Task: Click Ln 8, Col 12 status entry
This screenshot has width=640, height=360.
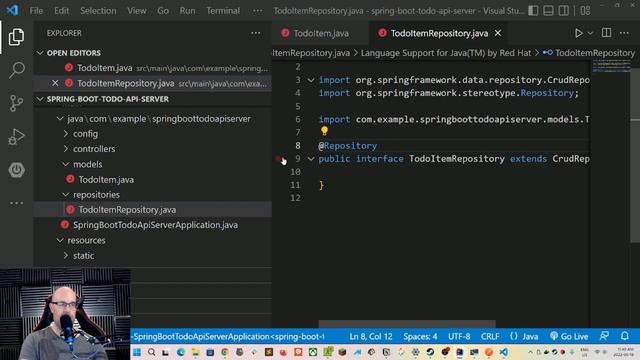Action: (371, 337)
